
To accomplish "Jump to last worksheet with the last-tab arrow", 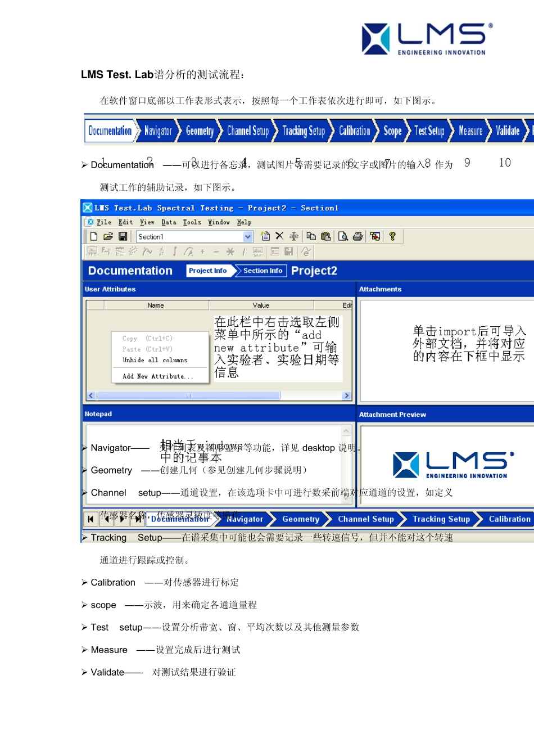I will [x=138, y=519].
